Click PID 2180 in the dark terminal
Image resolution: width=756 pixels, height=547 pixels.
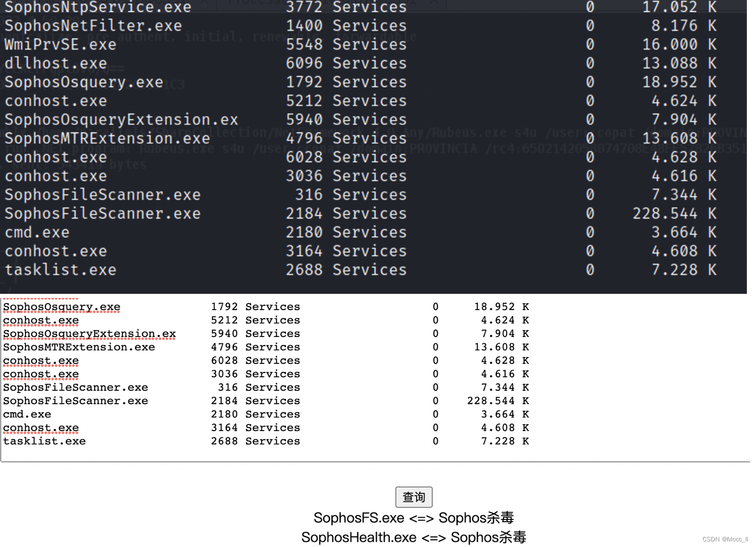pos(304,233)
